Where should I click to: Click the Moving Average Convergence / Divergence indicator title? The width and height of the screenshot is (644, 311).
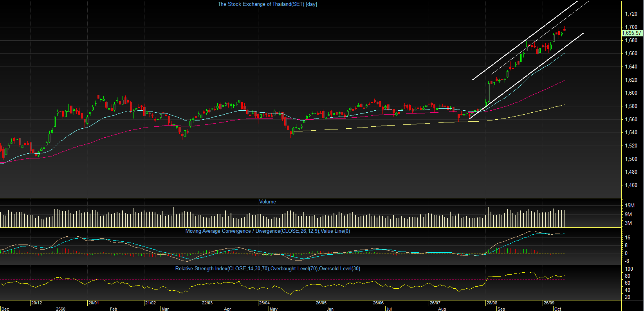267,231
